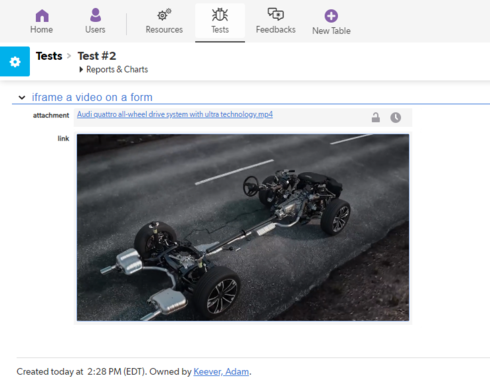Open owner Keever, Adam profile link
Viewport: 490px width, 382px height.
221,372
